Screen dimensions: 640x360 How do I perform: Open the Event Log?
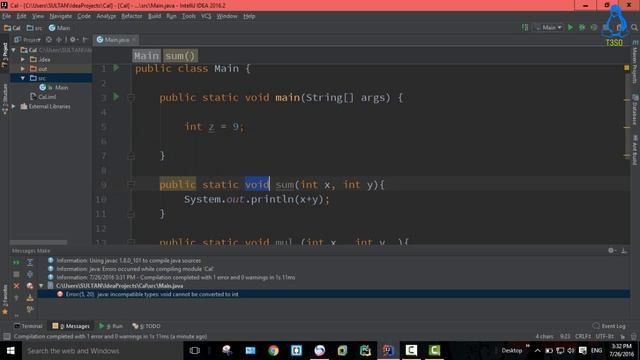[x=609, y=326]
